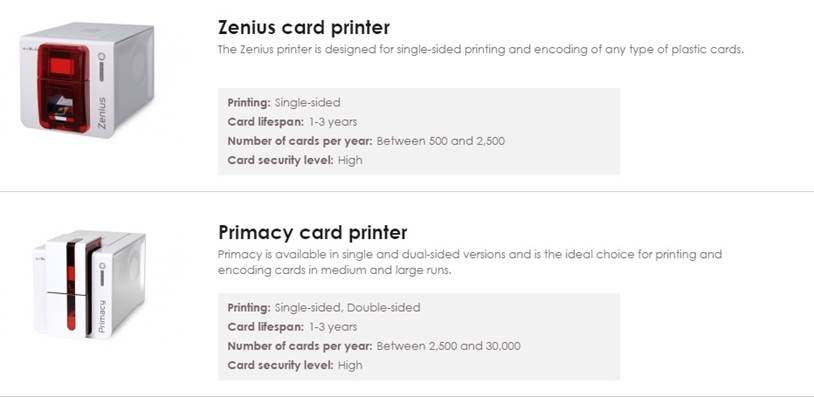Click the Primacy printer description paragraph
The width and height of the screenshot is (814, 397).
coord(470,262)
